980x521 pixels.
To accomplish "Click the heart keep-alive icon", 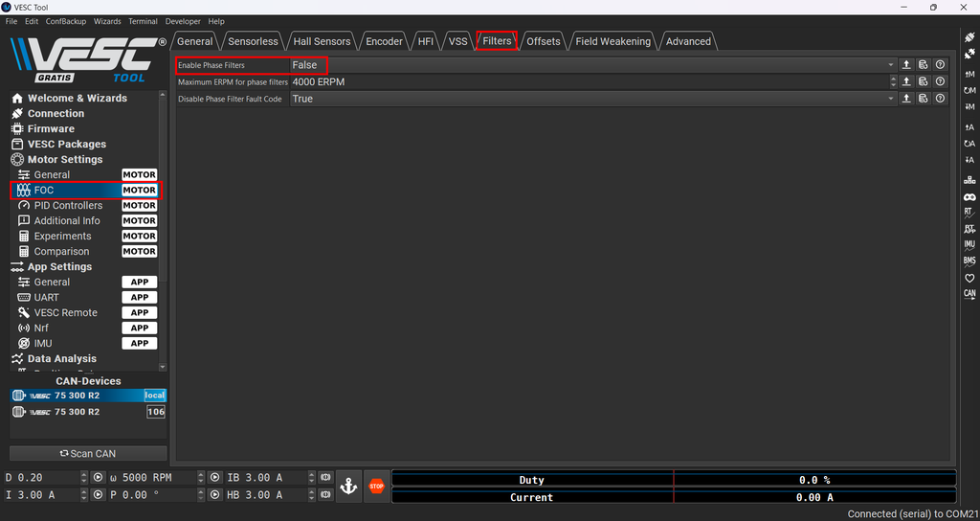I will (969, 278).
